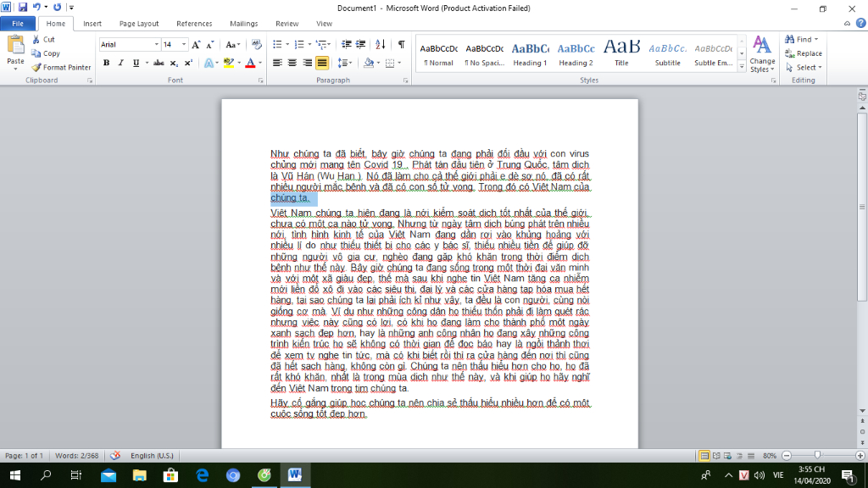The image size is (868, 488).
Task: Shrink font size with the smaller A icon
Action: pos(210,45)
